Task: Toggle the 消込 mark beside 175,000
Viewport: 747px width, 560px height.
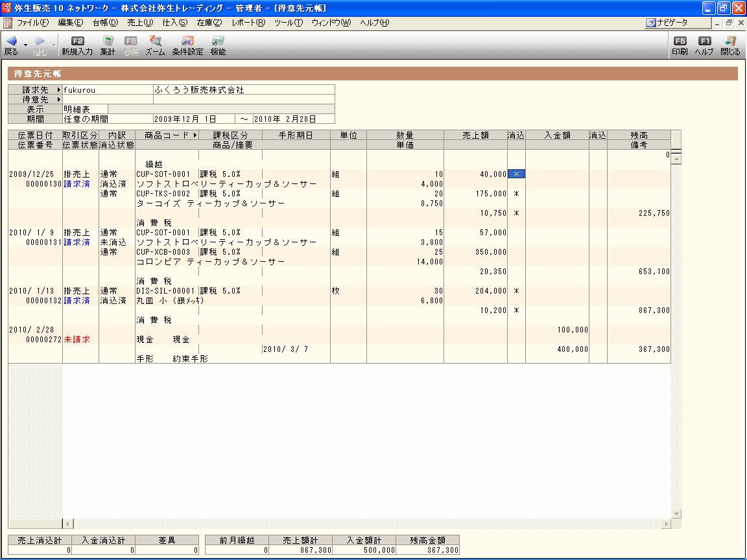Action: point(516,194)
